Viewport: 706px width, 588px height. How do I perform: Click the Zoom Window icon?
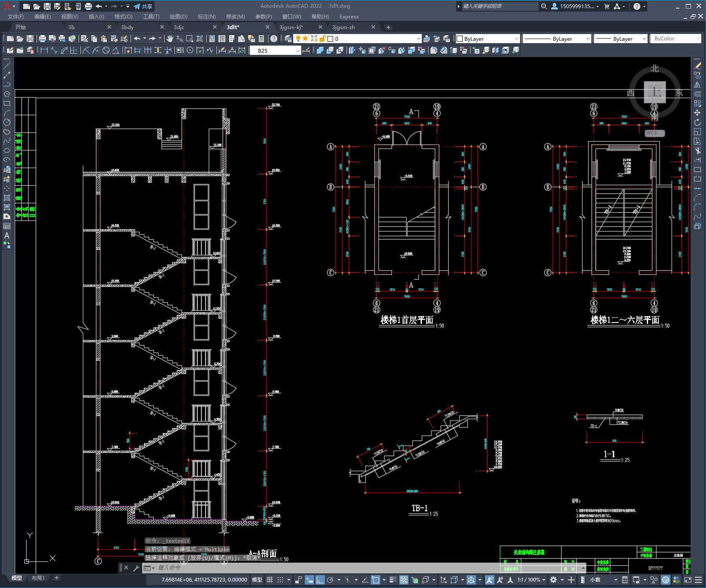point(190,39)
